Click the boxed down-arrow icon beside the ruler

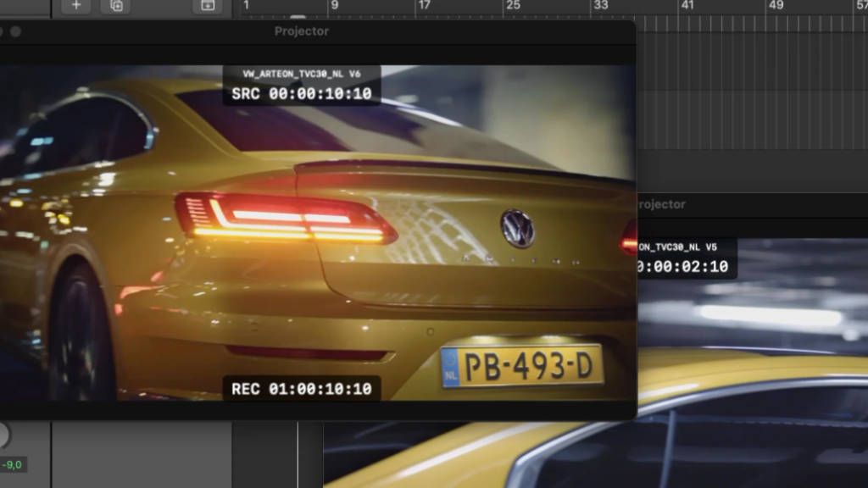pyautogui.click(x=208, y=6)
